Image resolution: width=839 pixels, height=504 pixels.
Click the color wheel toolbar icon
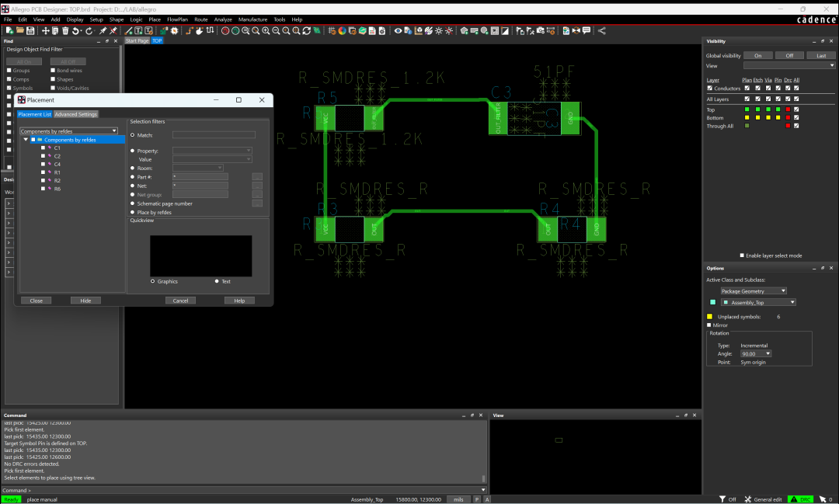click(x=342, y=30)
